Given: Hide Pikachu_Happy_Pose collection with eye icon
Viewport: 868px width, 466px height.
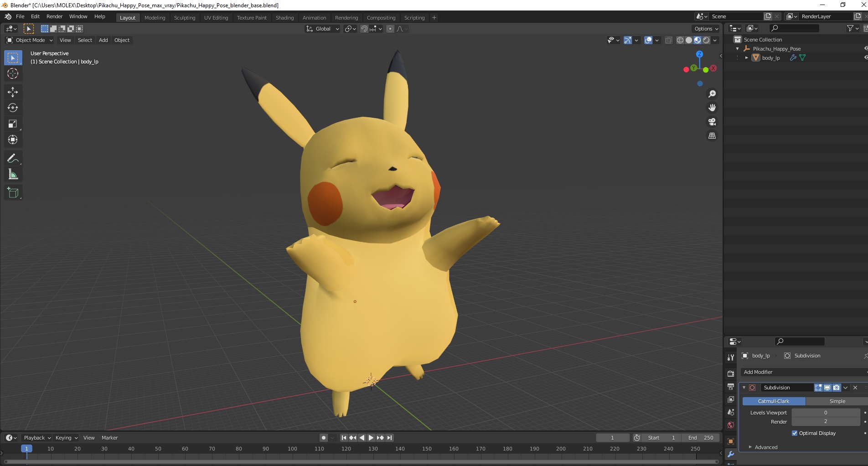Looking at the screenshot, I should (865, 48).
